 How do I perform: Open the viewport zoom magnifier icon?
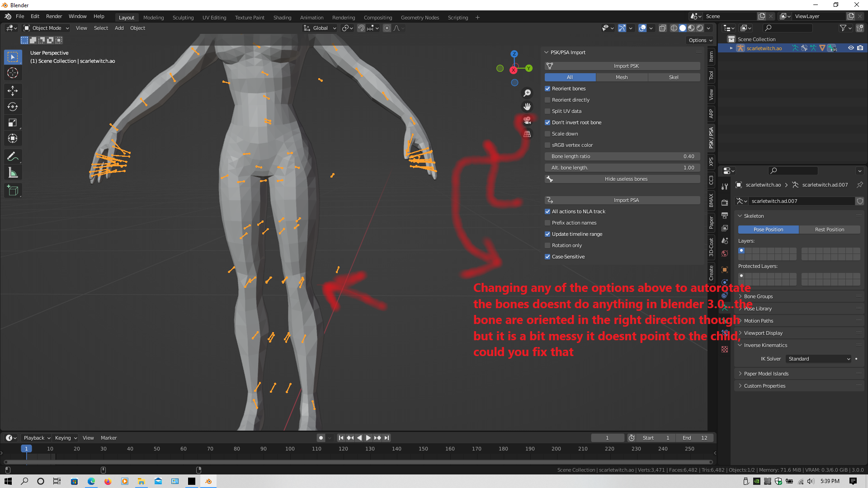click(x=527, y=93)
